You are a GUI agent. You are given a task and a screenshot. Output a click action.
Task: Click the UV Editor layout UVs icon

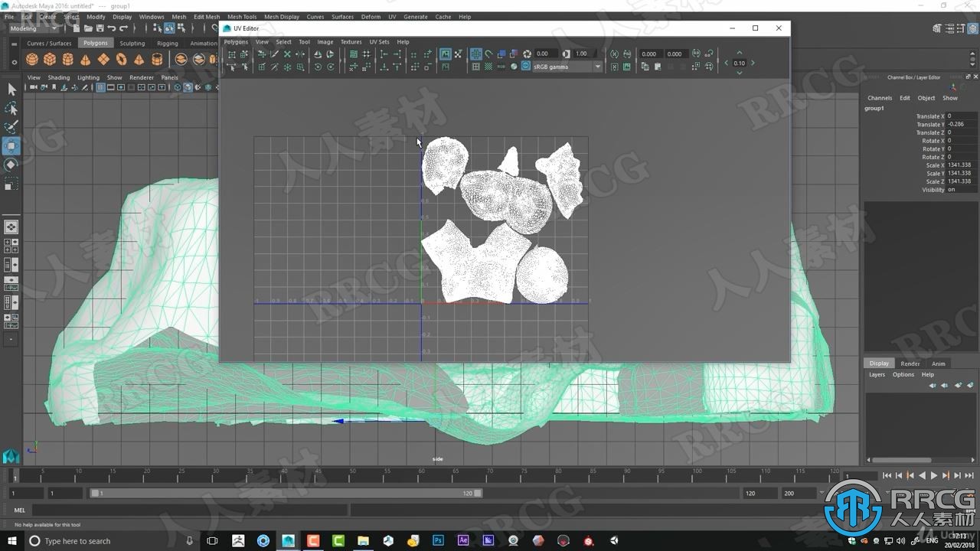(354, 54)
